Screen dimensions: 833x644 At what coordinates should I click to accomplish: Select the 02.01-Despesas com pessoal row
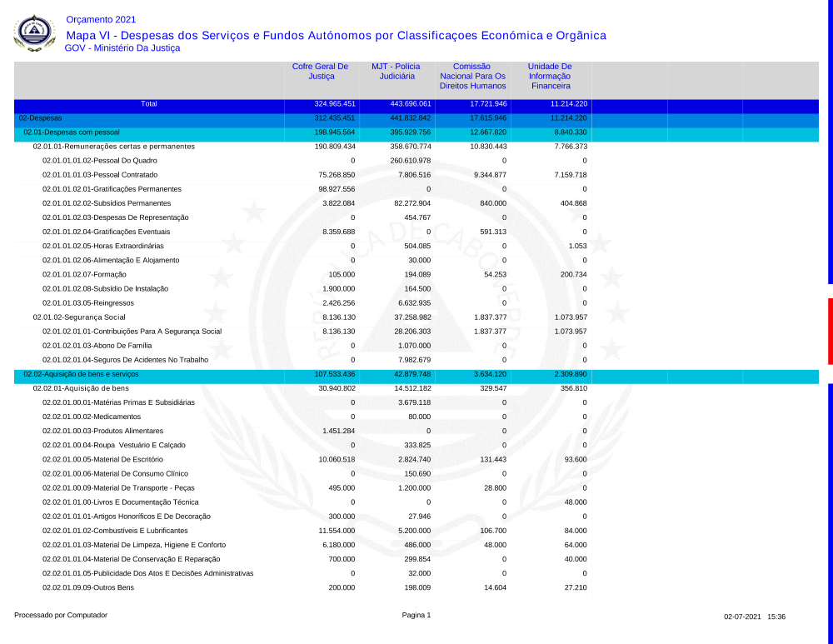(x=72, y=132)
